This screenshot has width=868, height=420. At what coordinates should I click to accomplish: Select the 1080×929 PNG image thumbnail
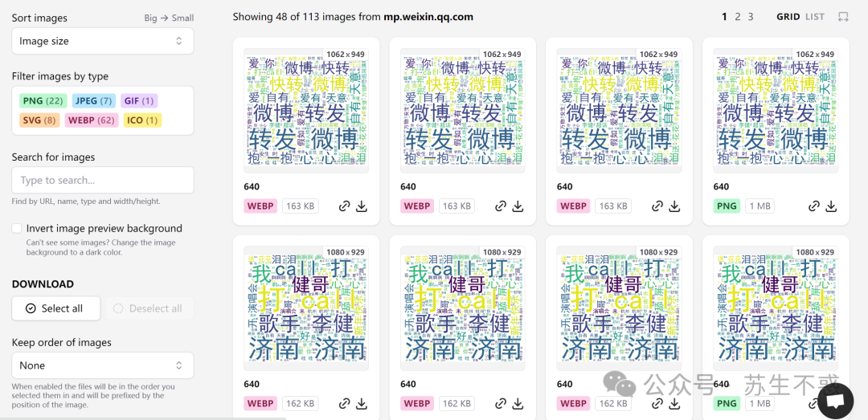pos(776,308)
